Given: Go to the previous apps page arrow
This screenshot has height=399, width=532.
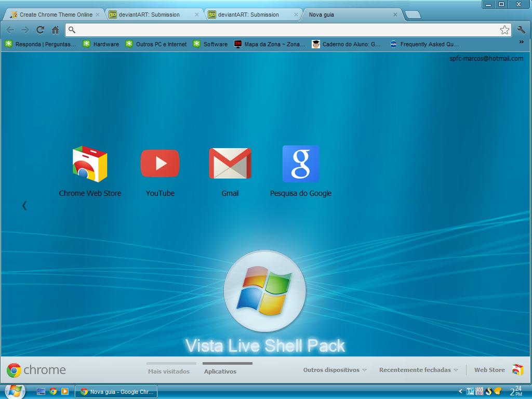Looking at the screenshot, I should (24, 206).
